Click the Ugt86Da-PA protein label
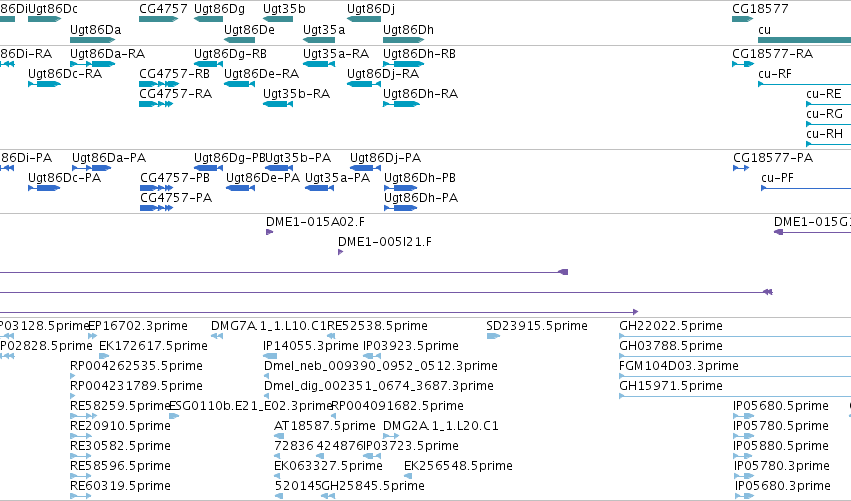Image resolution: width=851 pixels, height=501 pixels. pos(109,157)
